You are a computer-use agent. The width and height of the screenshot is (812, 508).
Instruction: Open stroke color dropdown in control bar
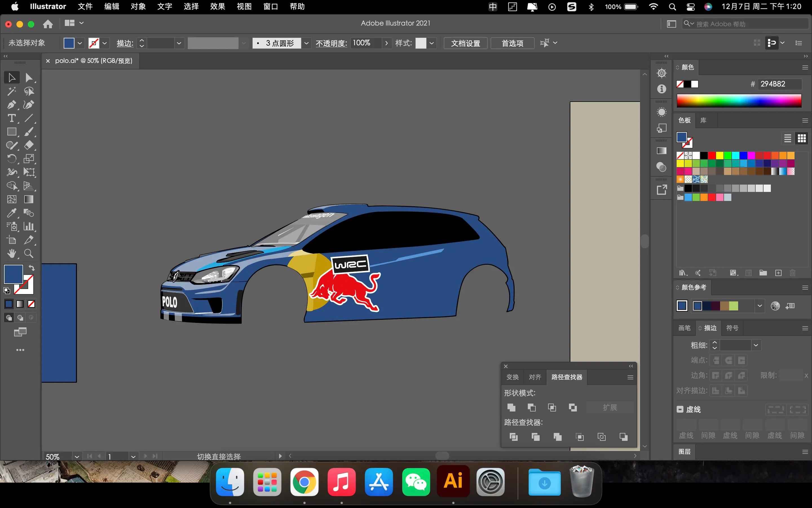105,43
